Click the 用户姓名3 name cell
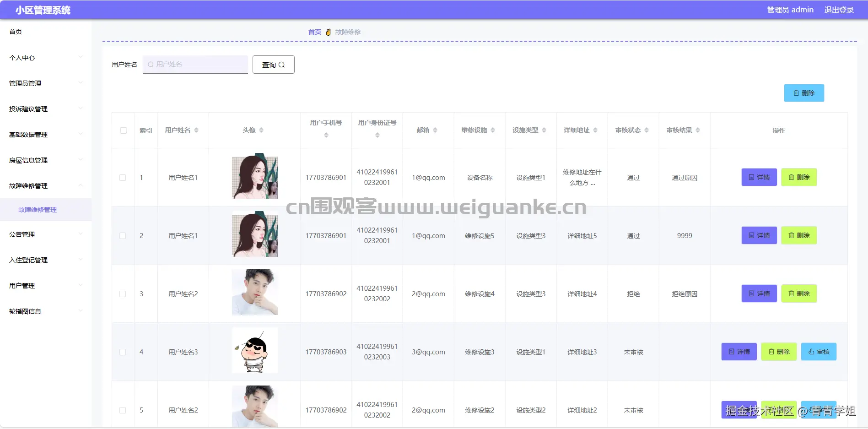Viewport: 868px width, 429px height. 183,352
